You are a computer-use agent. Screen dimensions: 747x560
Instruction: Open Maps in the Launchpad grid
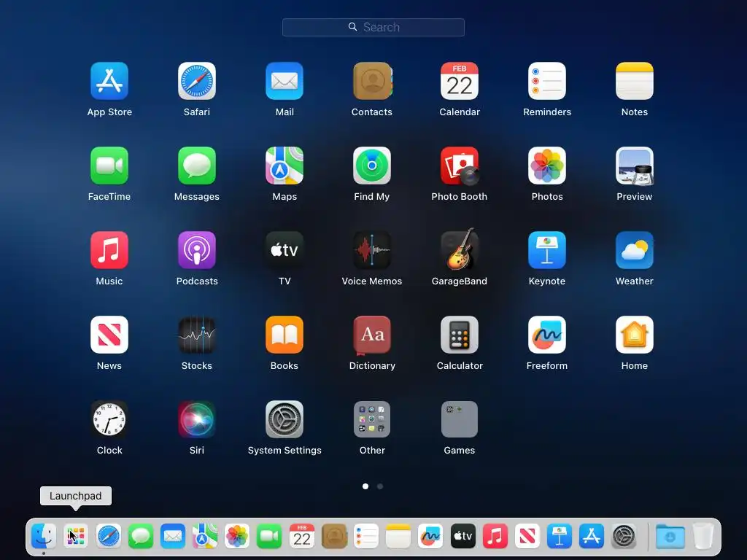point(285,166)
